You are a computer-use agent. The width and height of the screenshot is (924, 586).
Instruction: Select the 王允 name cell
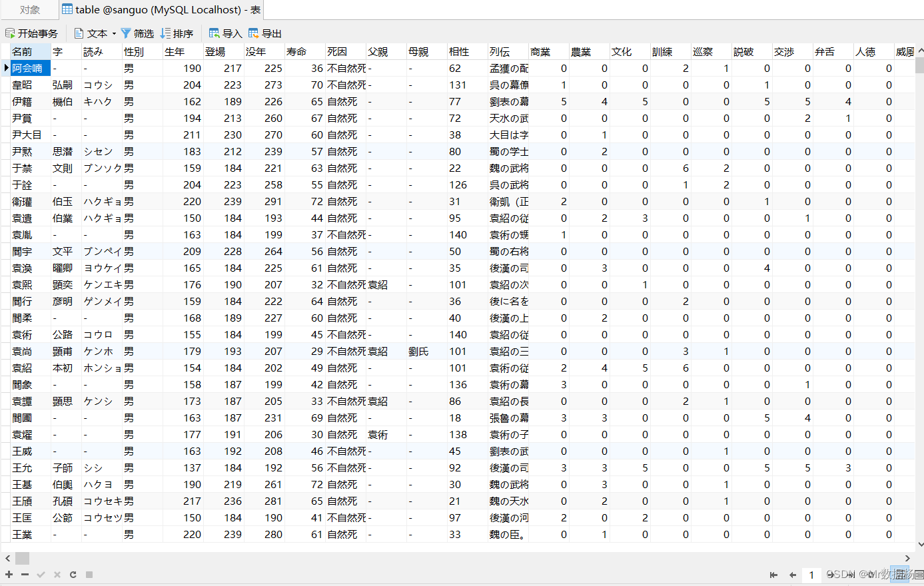(x=31, y=467)
